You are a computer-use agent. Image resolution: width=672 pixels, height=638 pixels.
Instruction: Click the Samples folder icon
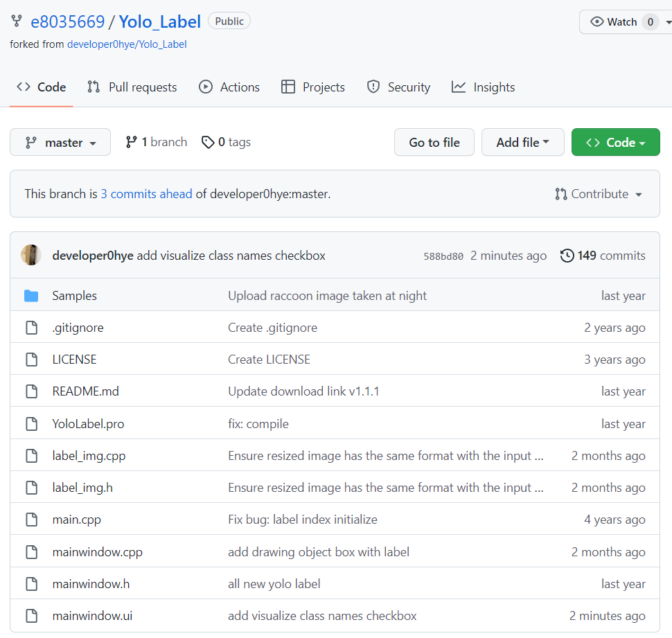pyautogui.click(x=31, y=296)
